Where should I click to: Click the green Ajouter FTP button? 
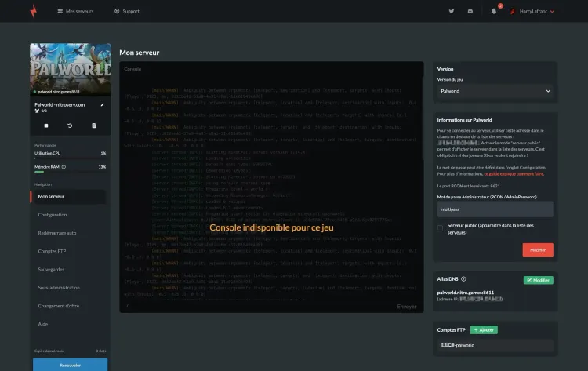(484, 330)
